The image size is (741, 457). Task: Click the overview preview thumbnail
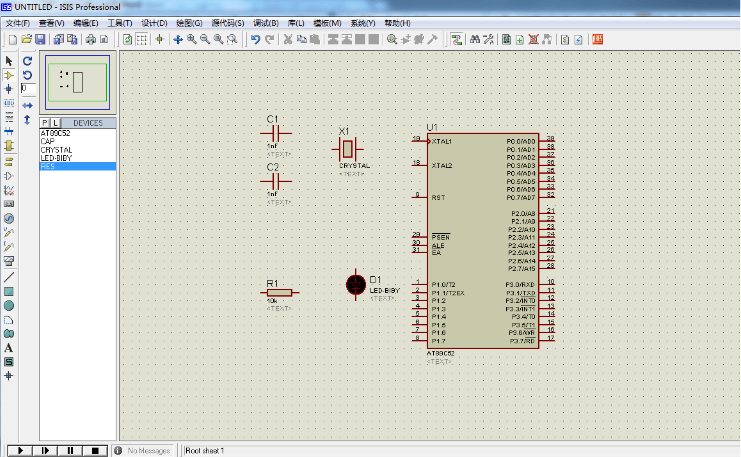(x=77, y=82)
